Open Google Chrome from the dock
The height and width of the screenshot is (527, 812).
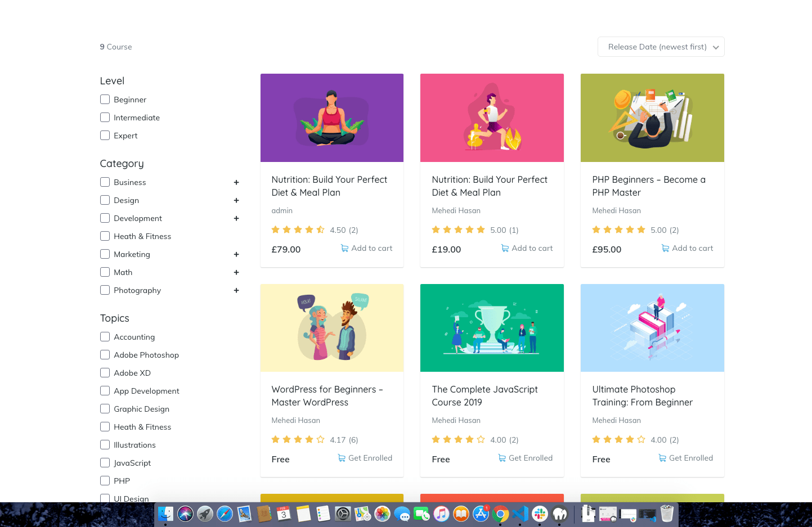pos(500,514)
